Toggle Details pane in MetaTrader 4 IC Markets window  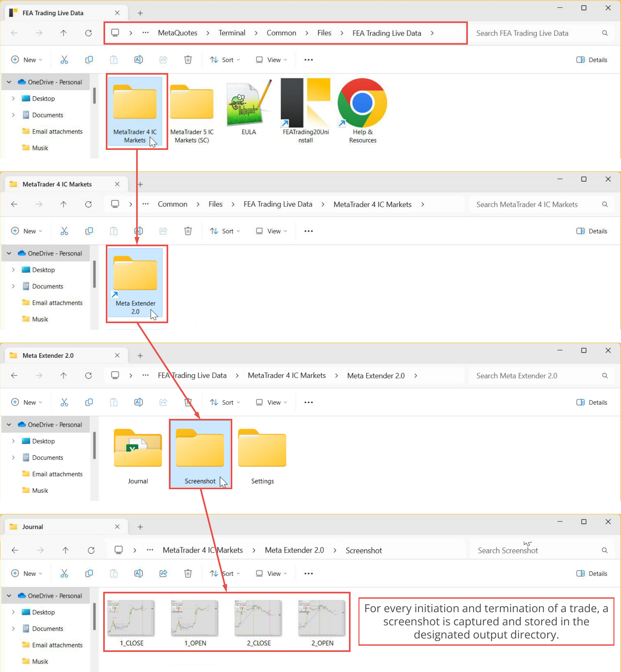click(592, 231)
